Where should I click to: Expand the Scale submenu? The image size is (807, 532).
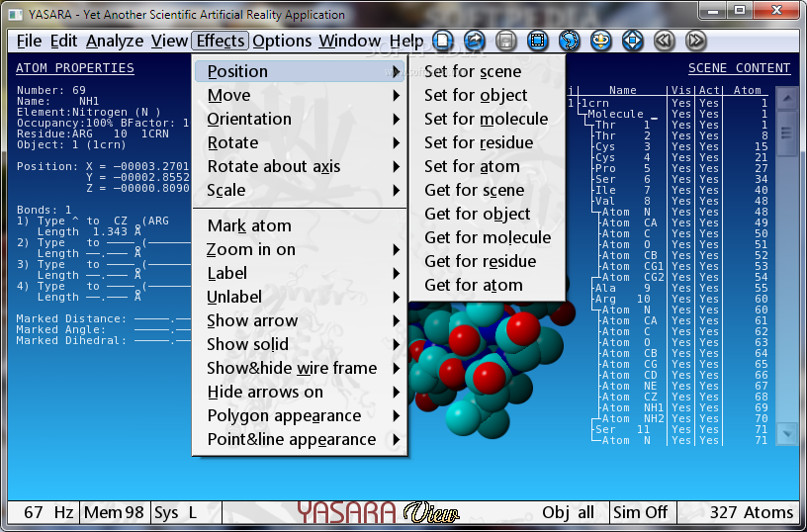pos(300,191)
